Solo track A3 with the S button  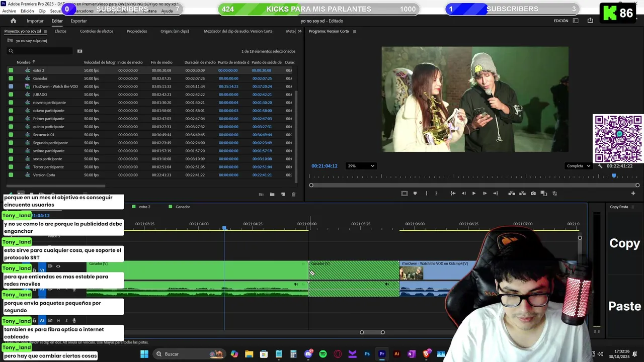66,320
